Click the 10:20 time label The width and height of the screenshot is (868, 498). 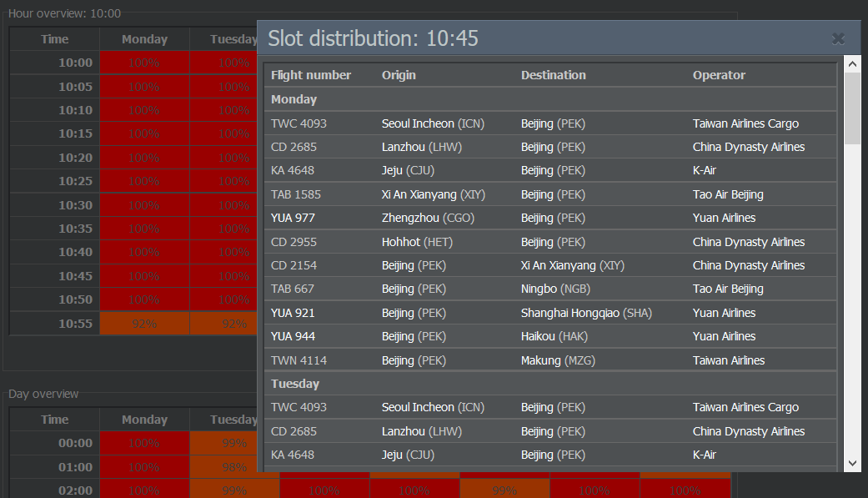coord(75,158)
